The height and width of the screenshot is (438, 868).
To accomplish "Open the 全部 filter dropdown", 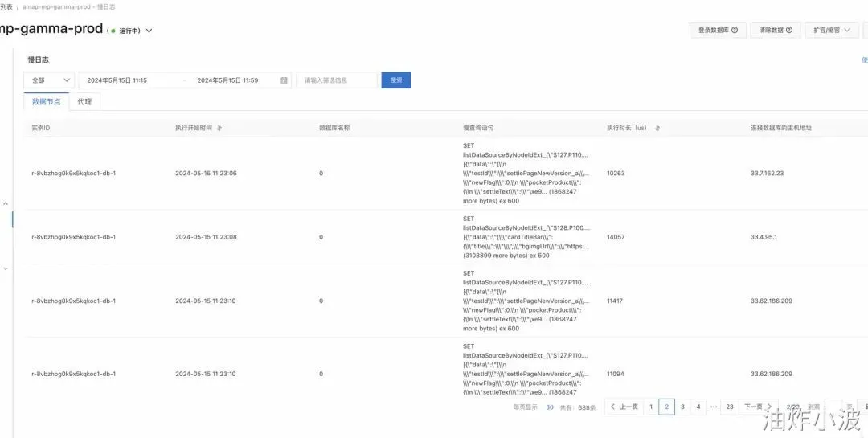I will [x=49, y=80].
